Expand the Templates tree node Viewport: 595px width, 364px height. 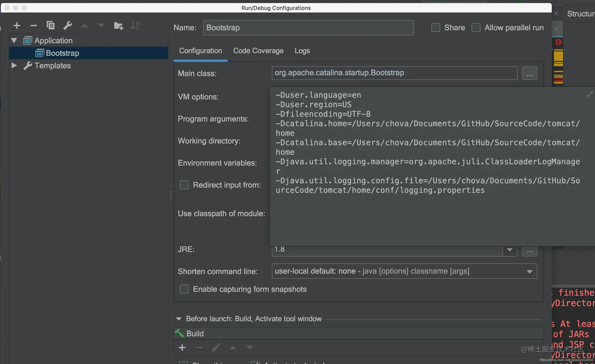point(14,66)
